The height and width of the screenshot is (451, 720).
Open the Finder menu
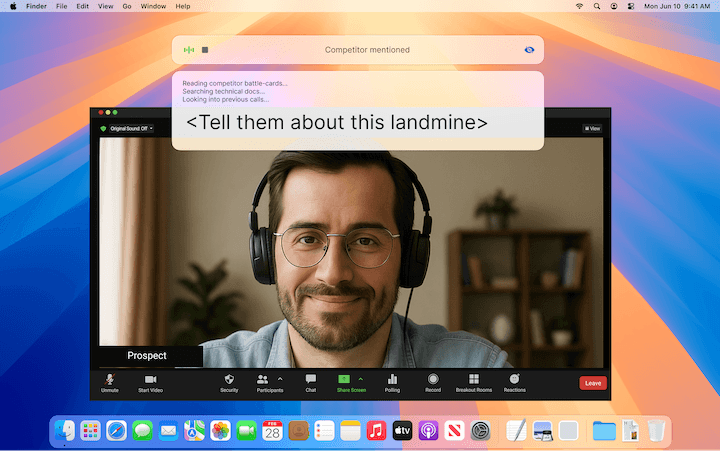[x=36, y=6]
